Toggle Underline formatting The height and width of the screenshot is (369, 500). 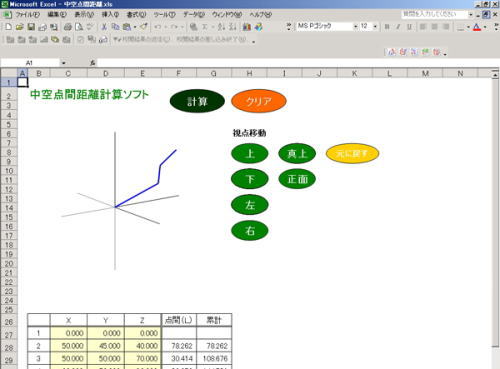tap(409, 27)
